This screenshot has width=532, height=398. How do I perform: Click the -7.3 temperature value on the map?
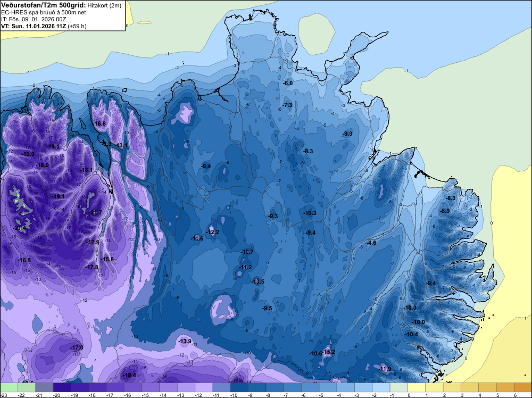click(287, 105)
